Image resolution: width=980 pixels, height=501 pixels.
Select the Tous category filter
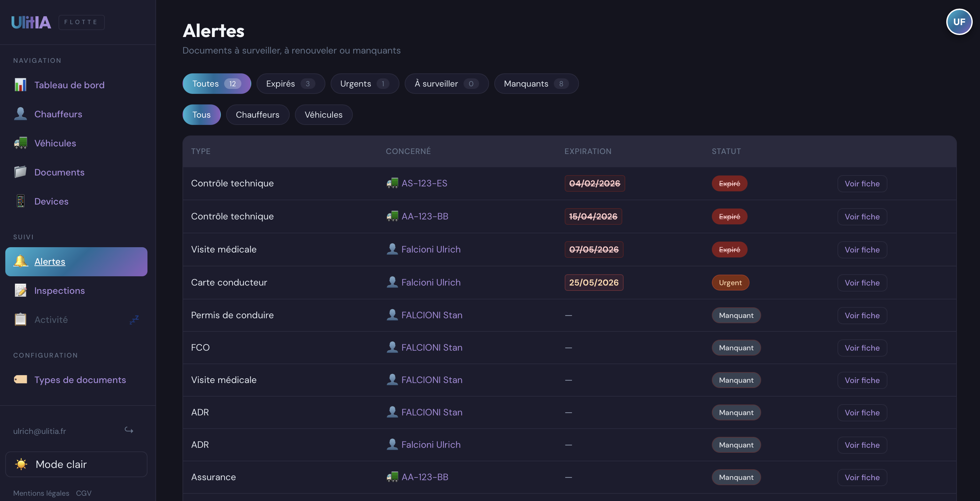[x=201, y=115]
